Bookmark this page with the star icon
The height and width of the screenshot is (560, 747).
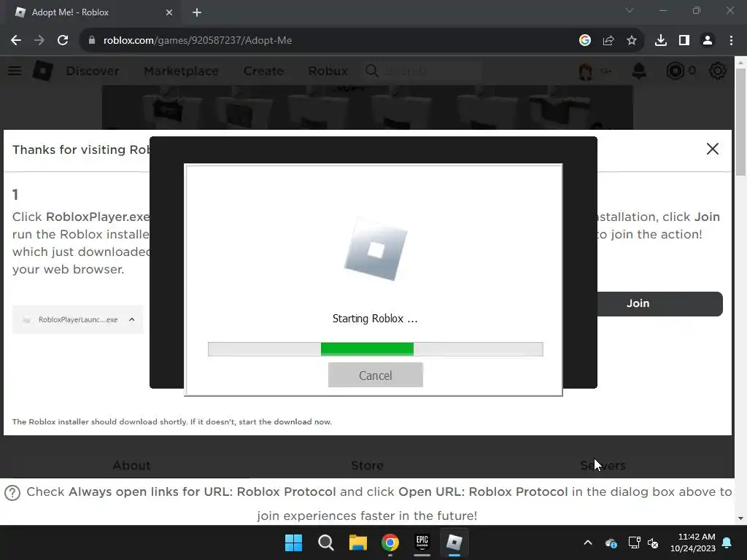pos(632,41)
